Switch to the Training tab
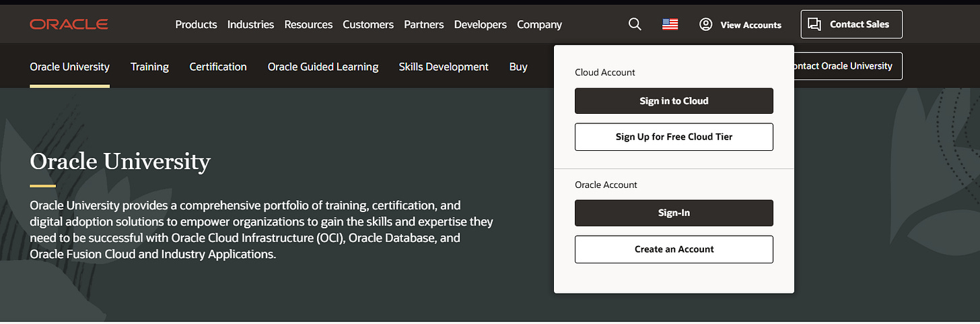 [x=149, y=67]
